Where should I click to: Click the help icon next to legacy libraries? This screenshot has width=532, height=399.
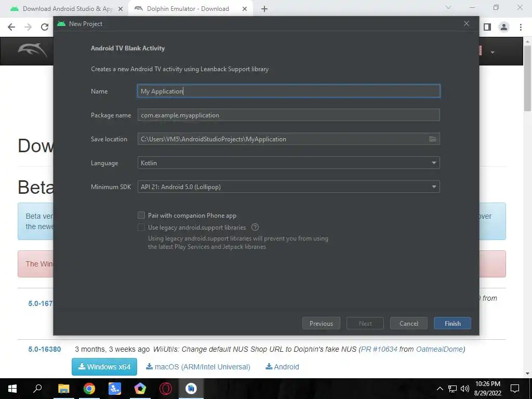(255, 228)
